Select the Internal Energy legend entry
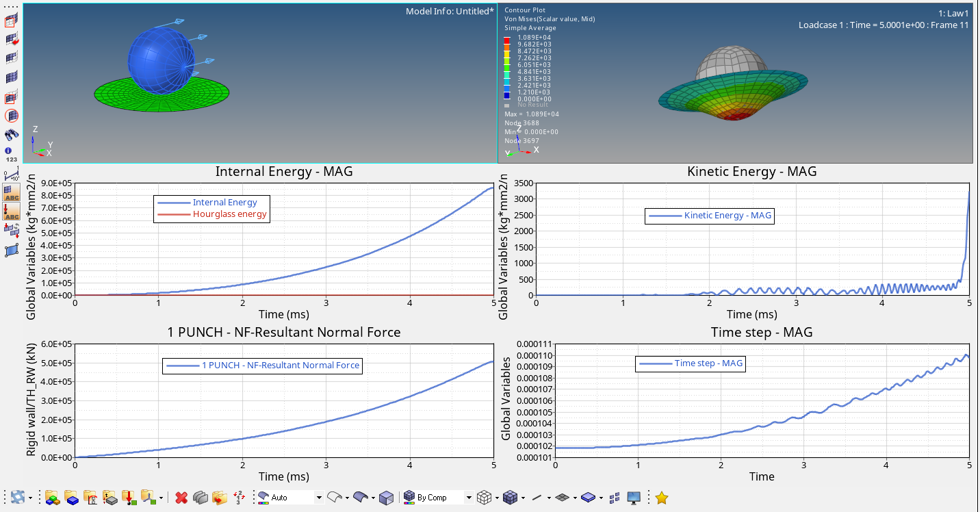Screen dimensions: 980x512 (x=224, y=203)
